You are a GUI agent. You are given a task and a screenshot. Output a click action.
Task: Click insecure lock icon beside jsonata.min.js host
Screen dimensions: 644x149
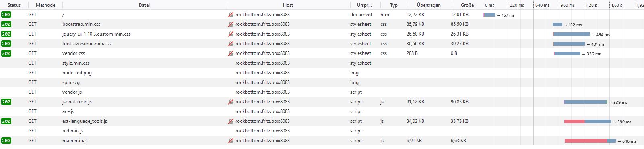point(231,102)
